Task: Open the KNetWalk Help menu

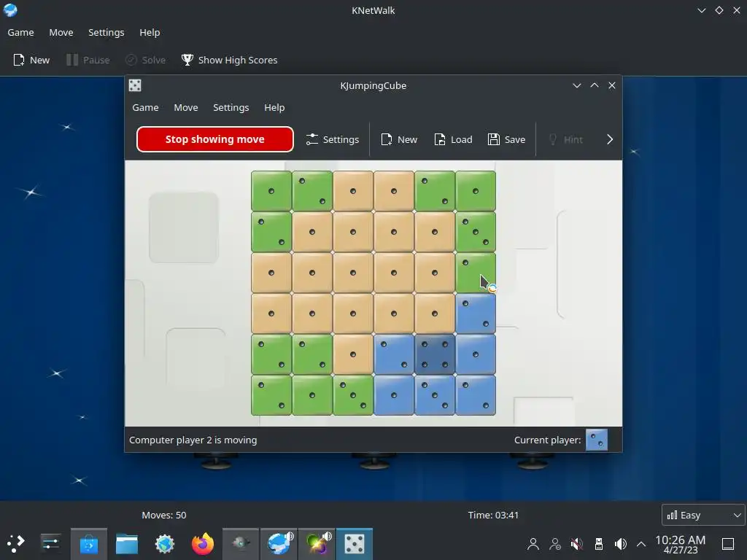Action: coord(150,32)
